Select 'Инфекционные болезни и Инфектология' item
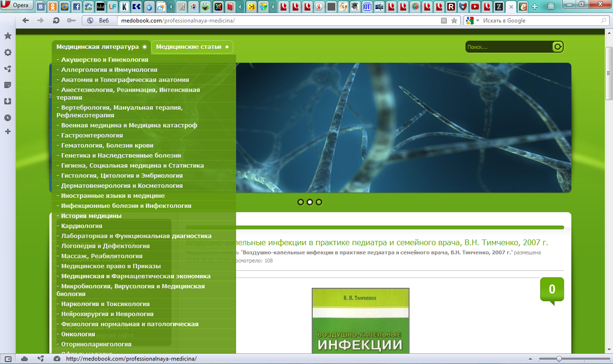The height and width of the screenshot is (364, 613). point(144,206)
